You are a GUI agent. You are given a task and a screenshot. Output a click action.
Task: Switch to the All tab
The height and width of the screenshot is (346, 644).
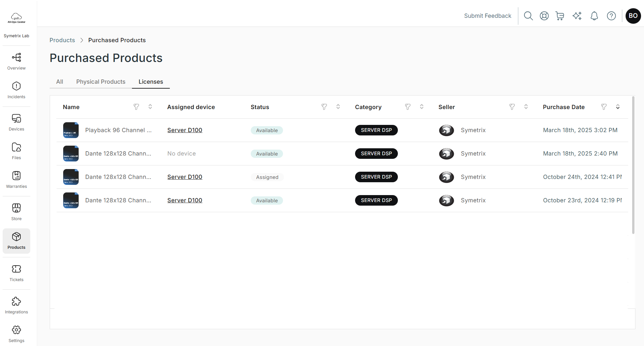pyautogui.click(x=60, y=82)
